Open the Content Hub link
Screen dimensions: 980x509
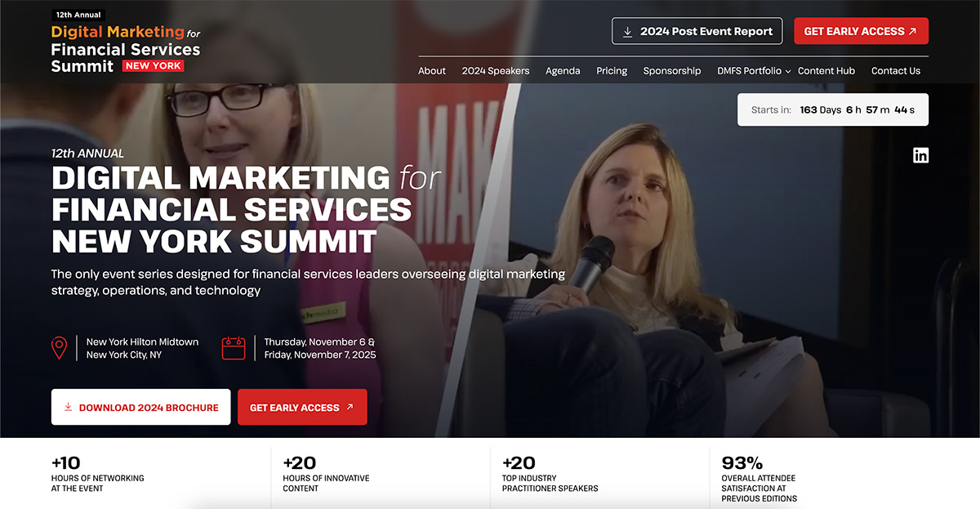[x=826, y=71]
